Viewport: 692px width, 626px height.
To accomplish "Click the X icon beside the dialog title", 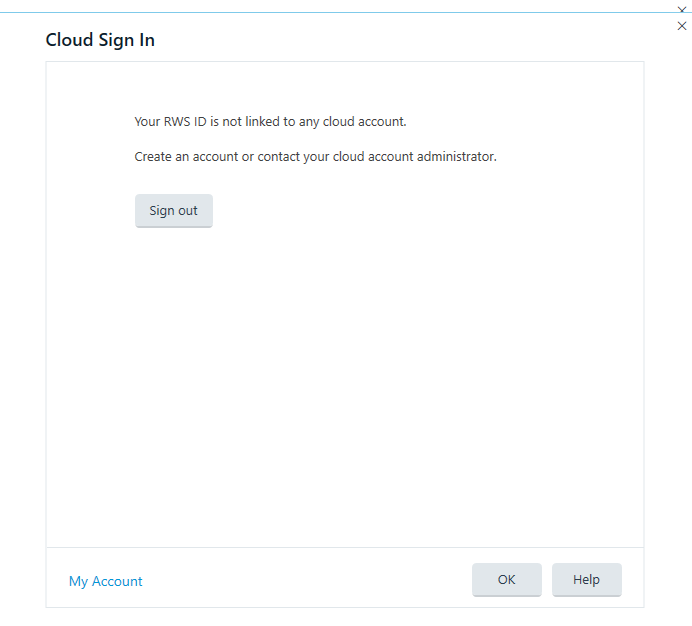I will pos(682,26).
